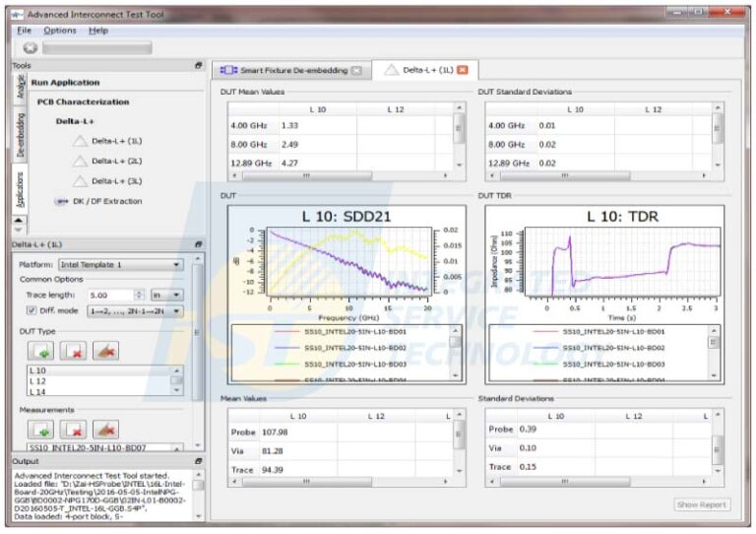Switch to Smart Fixture De-embedding tab

pyautogui.click(x=292, y=70)
